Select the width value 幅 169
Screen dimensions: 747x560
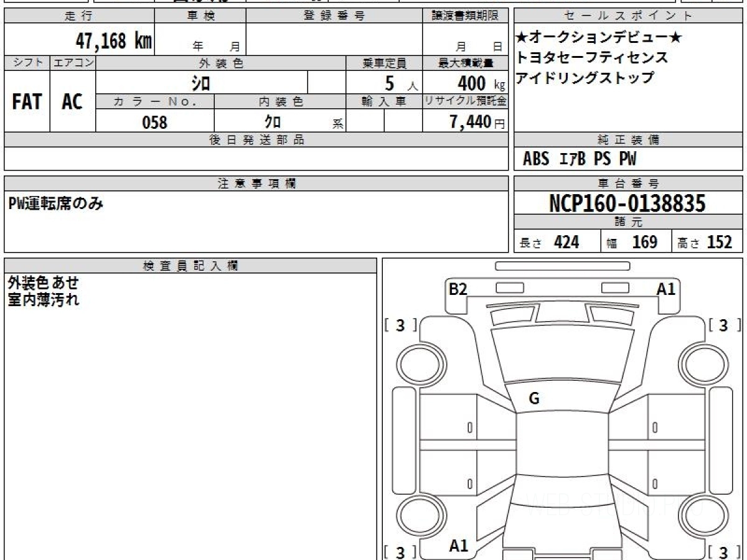(x=631, y=242)
